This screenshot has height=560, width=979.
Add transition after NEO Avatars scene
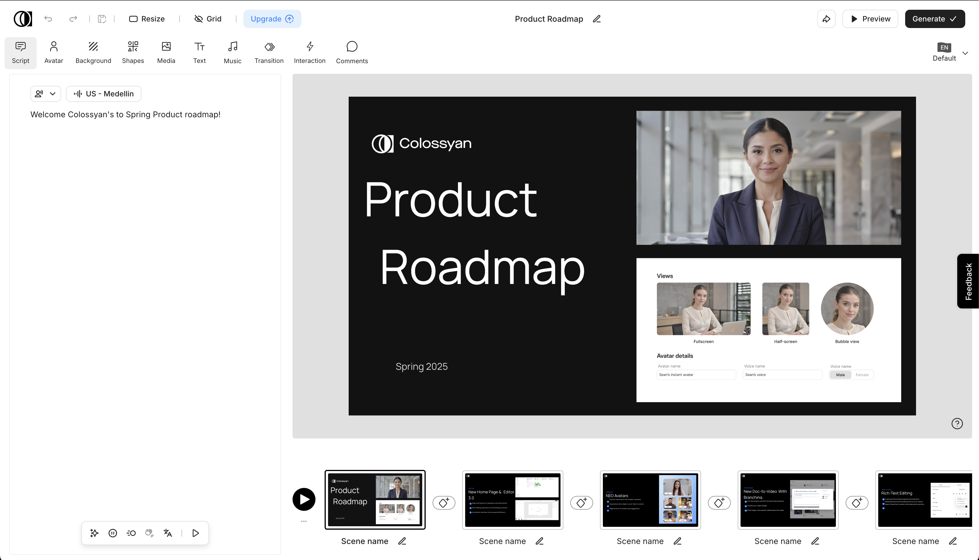coord(719,502)
